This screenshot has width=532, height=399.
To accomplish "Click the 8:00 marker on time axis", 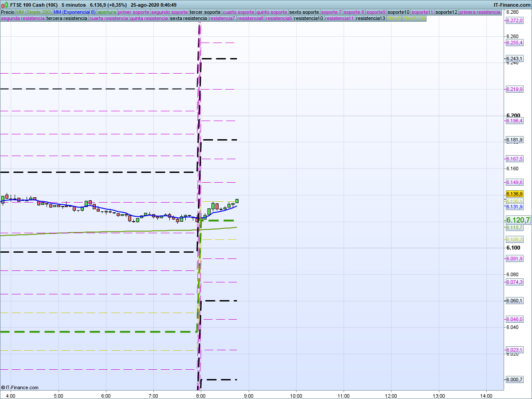I will point(201,395).
